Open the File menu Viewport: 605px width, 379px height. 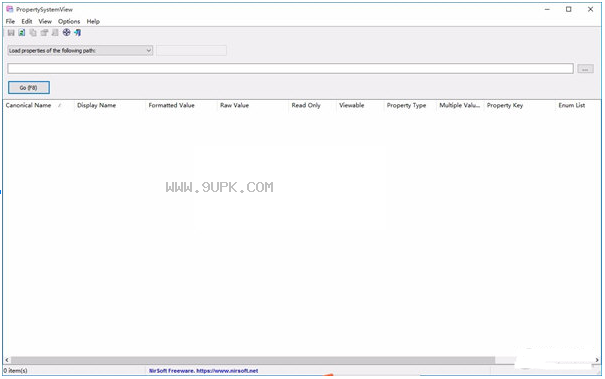[x=10, y=22]
